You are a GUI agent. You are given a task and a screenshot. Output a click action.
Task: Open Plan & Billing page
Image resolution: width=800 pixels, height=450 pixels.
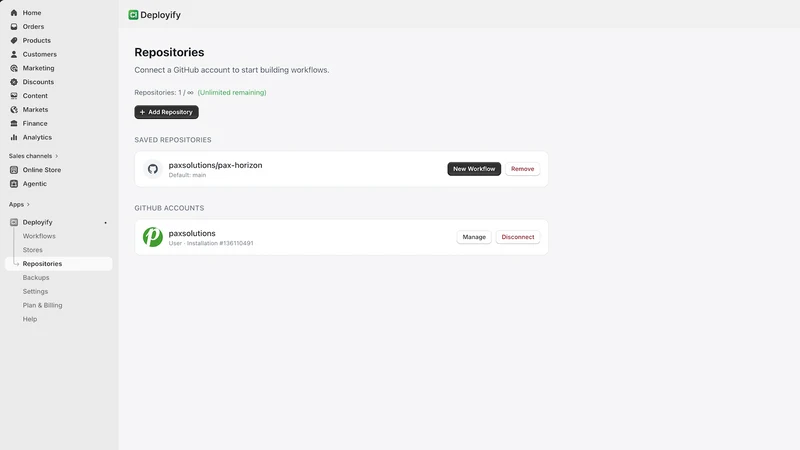[x=42, y=305]
